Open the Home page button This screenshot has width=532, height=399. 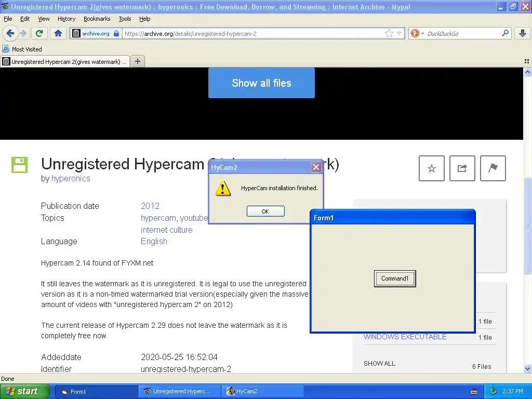tap(58, 33)
